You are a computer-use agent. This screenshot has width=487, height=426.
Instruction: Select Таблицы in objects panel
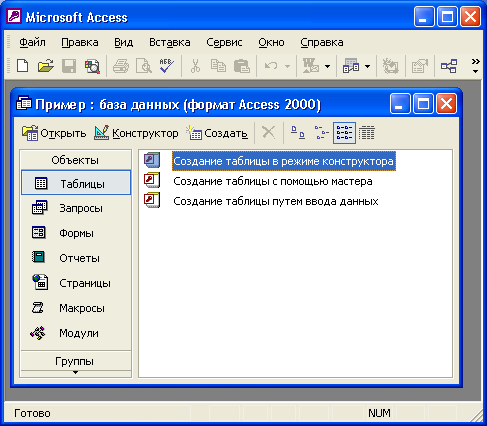pyautogui.click(x=76, y=183)
